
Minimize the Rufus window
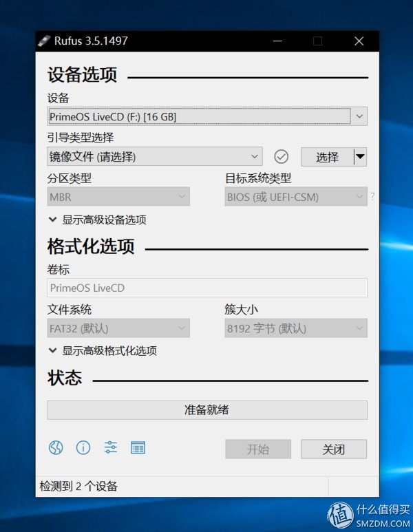click(x=277, y=41)
